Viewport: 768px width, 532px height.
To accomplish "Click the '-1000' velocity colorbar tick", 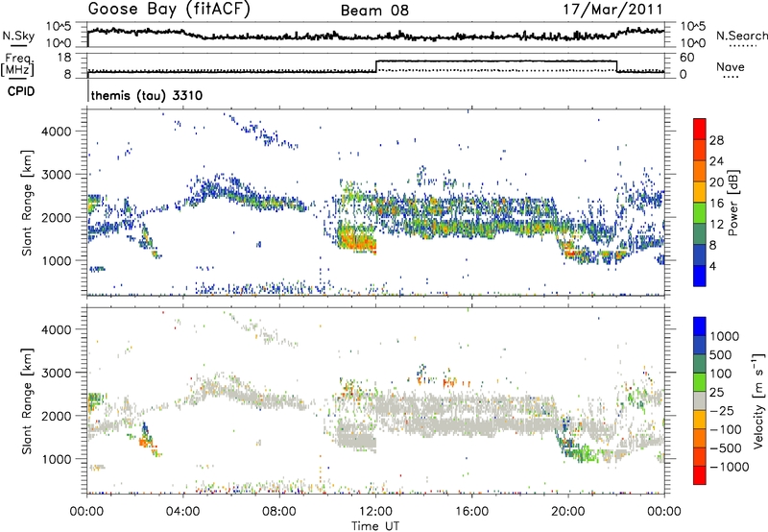I will (x=730, y=467).
